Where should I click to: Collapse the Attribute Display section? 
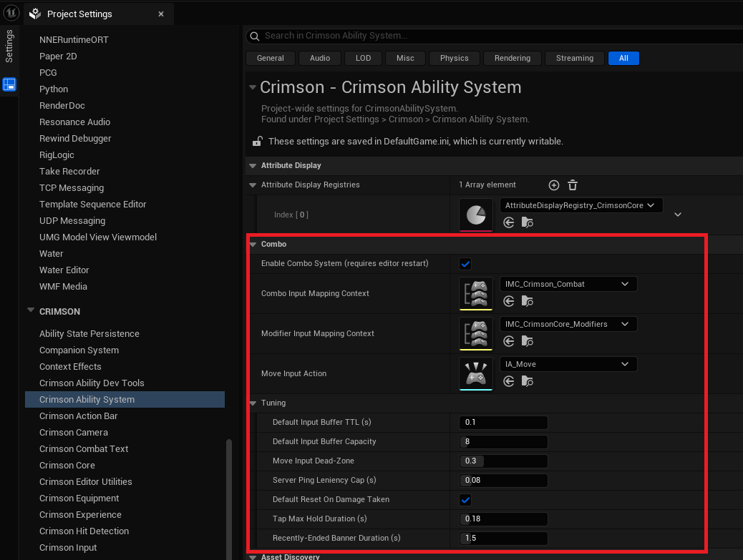tap(253, 166)
